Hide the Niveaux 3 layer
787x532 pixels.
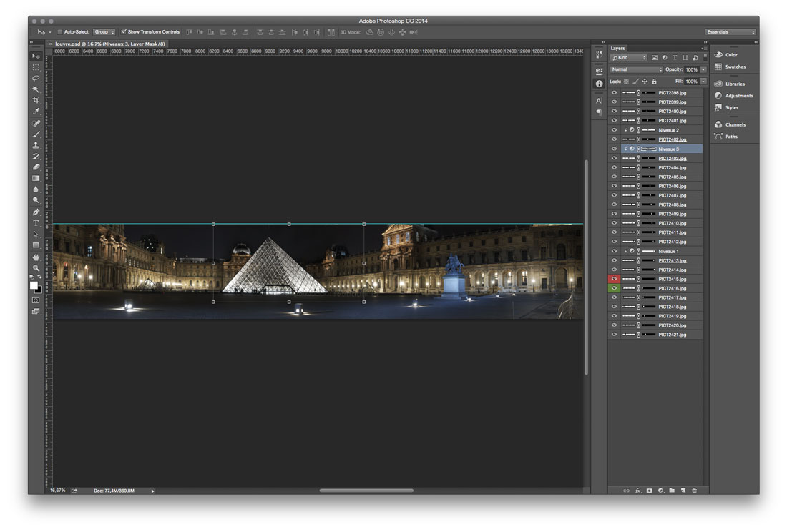pyautogui.click(x=614, y=149)
